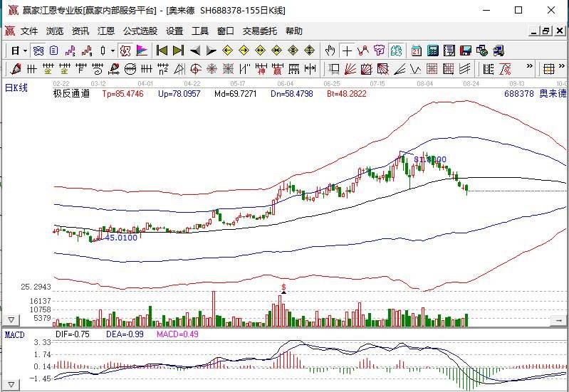The image size is (569, 392).
Task: Toggle the crosshair cursor tool
Action: 347,51
